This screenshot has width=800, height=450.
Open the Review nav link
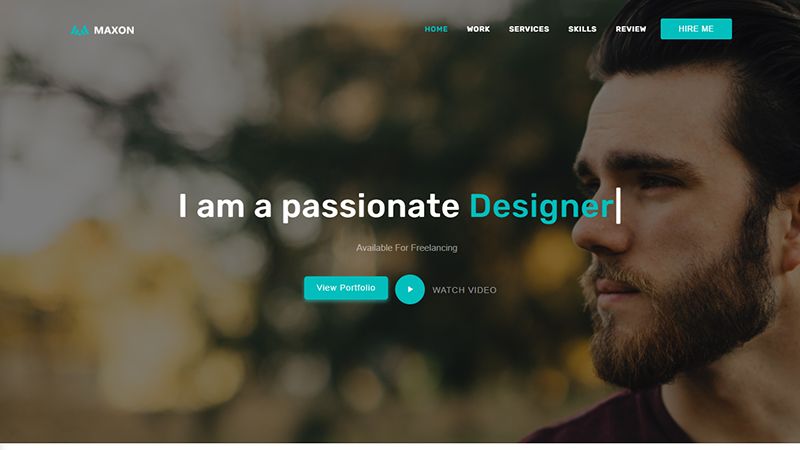[631, 29]
